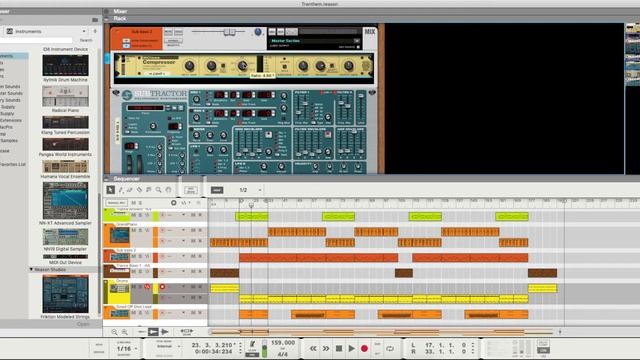Click the Subtractor synthesizer logo
640x360 pixels.
(154, 95)
